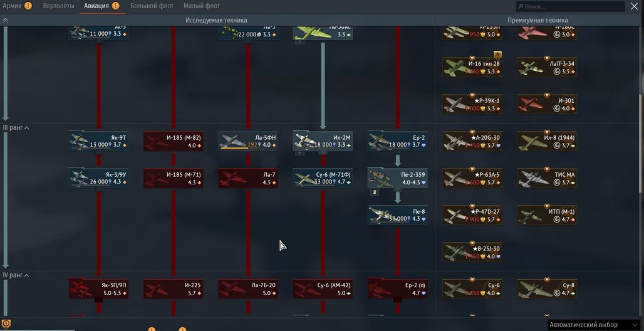
Task: Select the locked И-225 aircraft
Action: tap(174, 288)
